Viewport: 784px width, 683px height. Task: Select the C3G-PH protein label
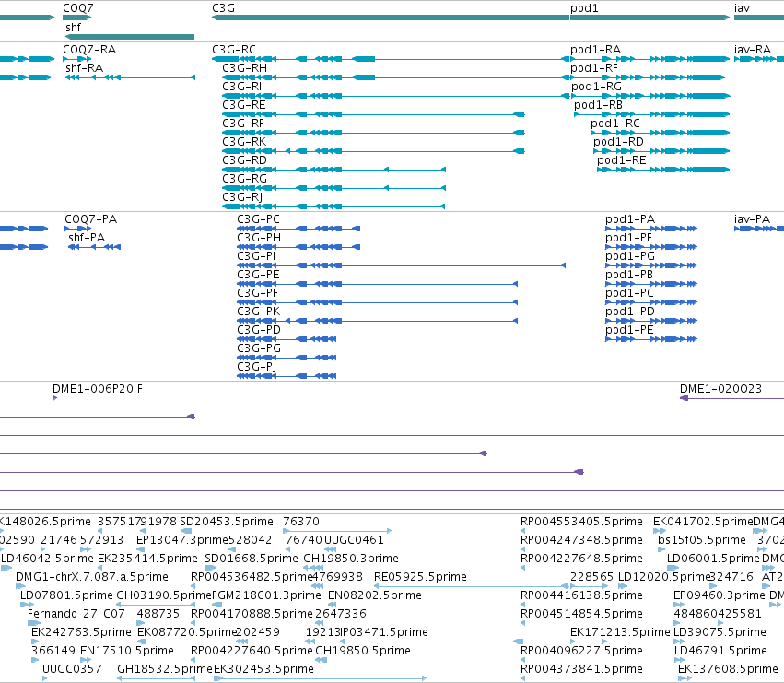coord(259,238)
